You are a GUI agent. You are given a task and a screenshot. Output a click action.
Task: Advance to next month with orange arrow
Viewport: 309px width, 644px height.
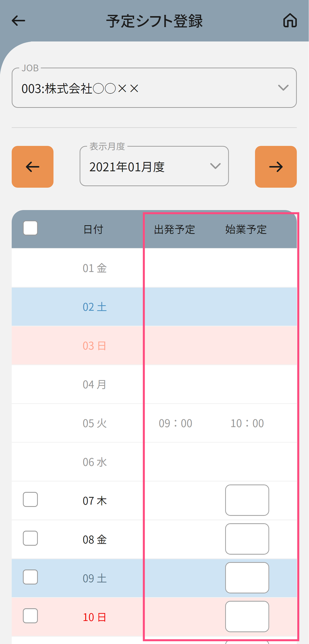click(x=275, y=167)
